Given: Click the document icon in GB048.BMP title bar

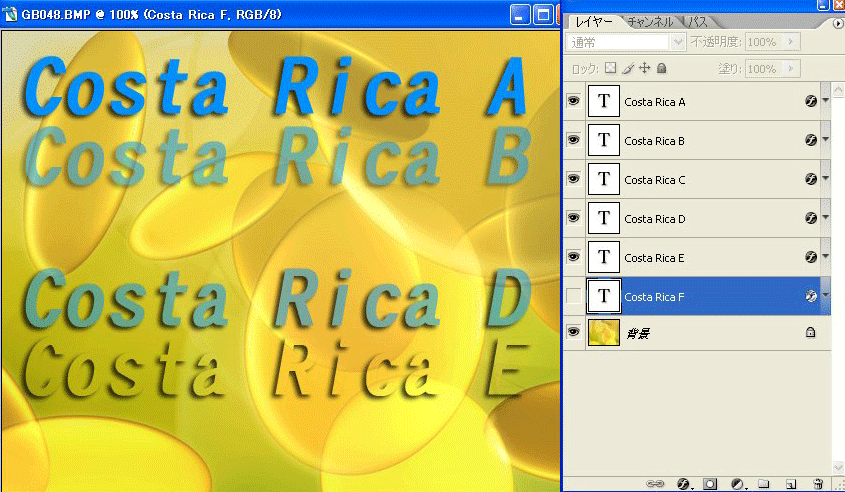Looking at the screenshot, I should (x=9, y=15).
